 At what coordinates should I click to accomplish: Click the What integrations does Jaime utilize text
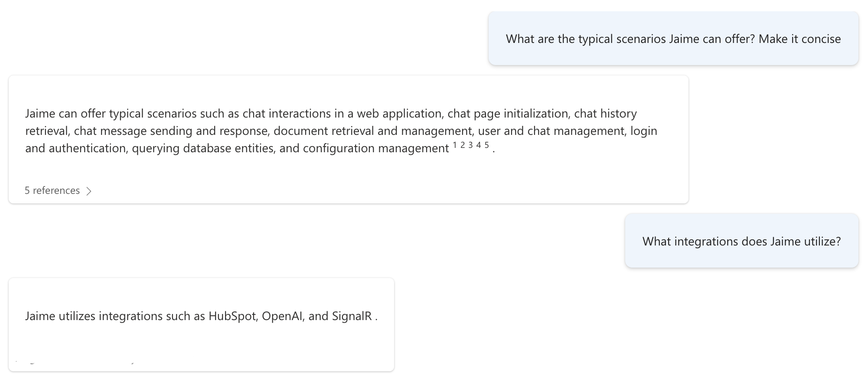[x=741, y=241]
